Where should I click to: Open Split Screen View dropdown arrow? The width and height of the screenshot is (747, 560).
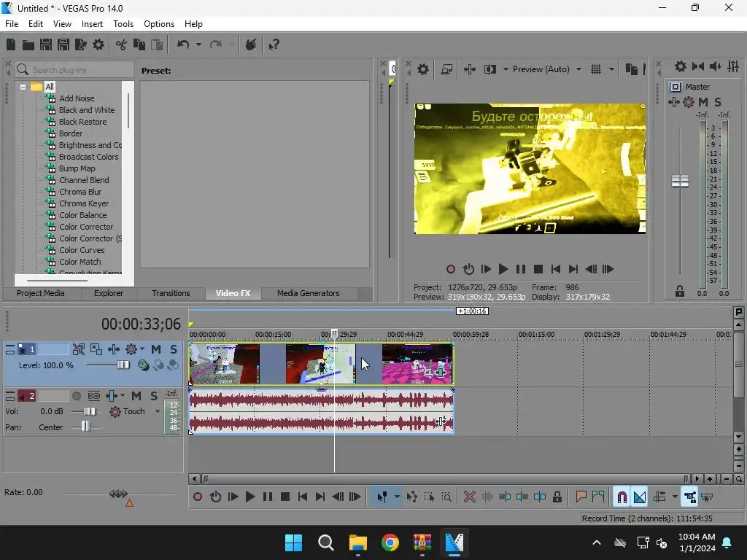[x=506, y=69]
